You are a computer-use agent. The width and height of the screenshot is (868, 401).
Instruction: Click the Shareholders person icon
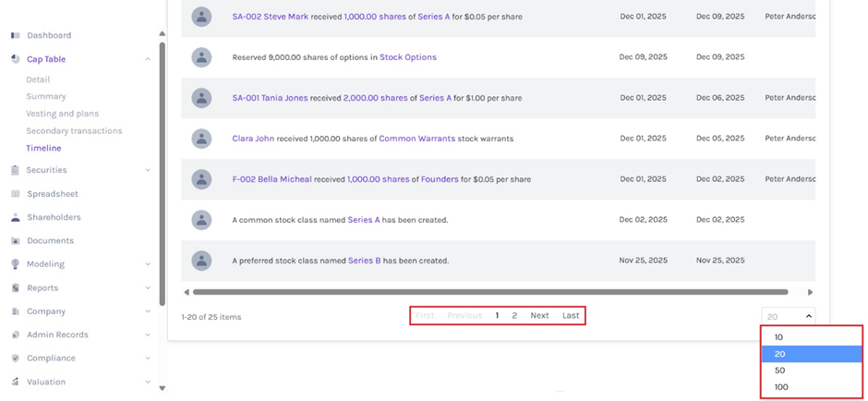point(16,217)
